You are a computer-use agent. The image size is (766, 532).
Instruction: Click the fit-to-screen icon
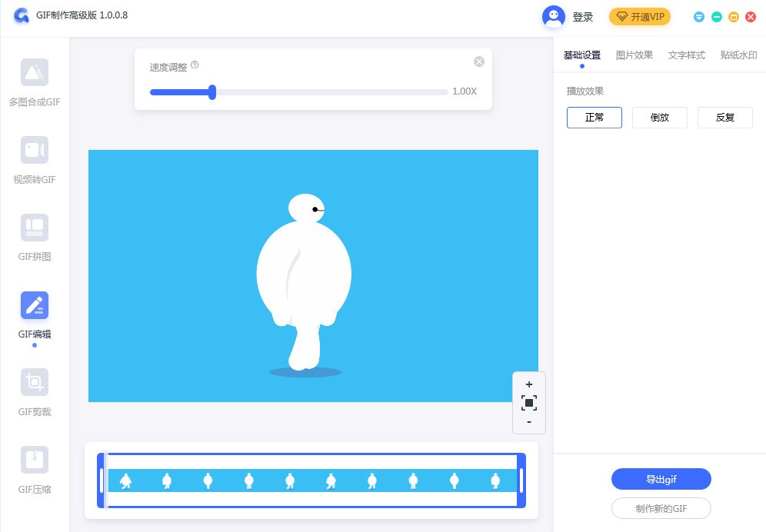click(x=528, y=403)
